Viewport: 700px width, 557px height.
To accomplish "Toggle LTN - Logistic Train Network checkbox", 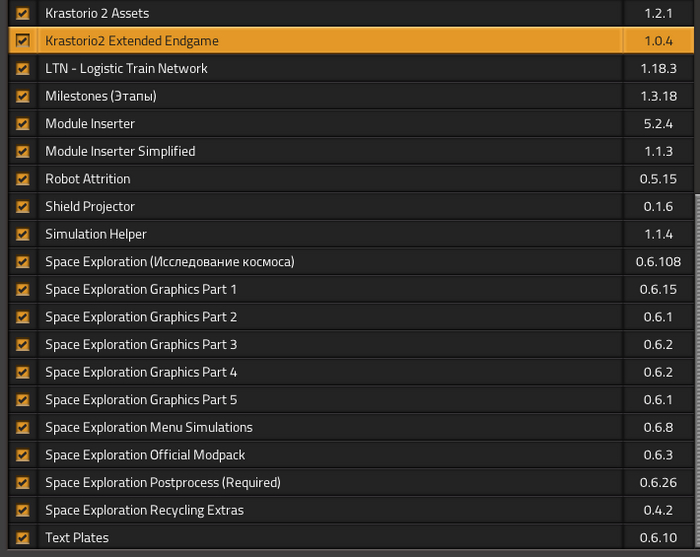I will click(x=22, y=69).
